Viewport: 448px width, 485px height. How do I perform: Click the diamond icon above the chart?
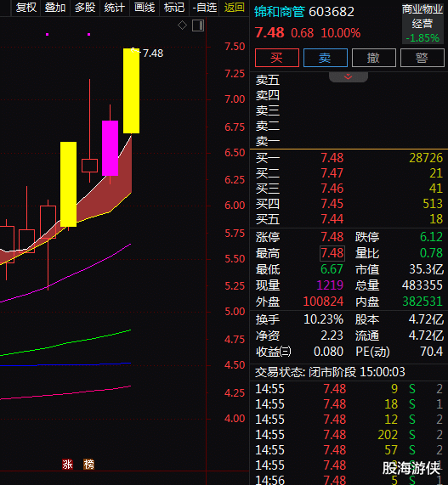point(182,25)
